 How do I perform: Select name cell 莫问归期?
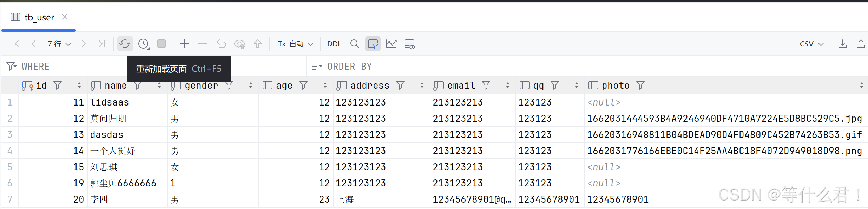[x=128, y=118]
